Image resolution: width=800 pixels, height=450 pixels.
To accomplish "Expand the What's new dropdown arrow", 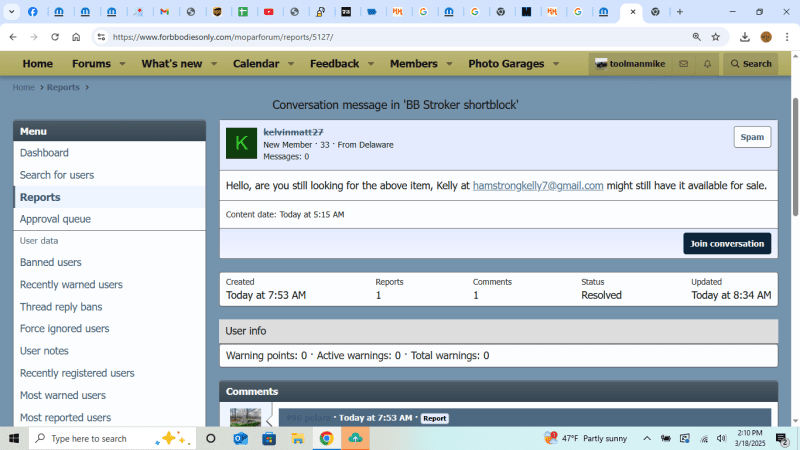I will 214,64.
